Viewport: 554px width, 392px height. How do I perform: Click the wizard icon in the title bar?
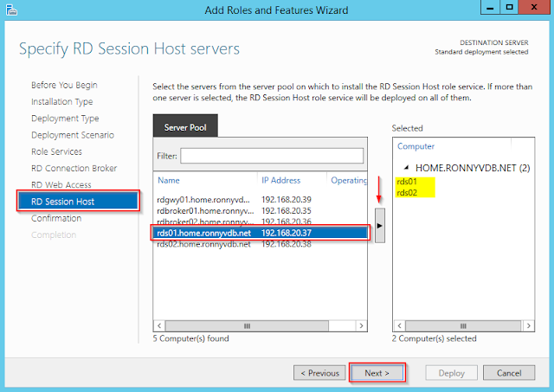coord(10,10)
